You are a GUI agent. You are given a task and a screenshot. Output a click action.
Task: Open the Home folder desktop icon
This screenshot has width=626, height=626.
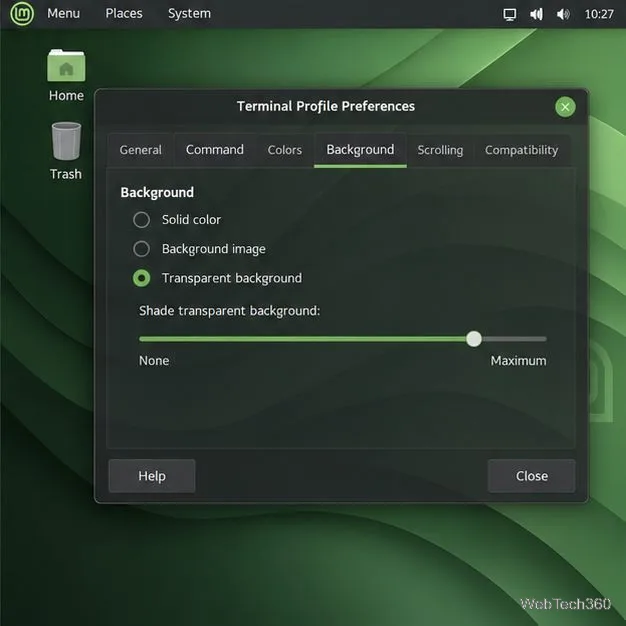coord(66,74)
